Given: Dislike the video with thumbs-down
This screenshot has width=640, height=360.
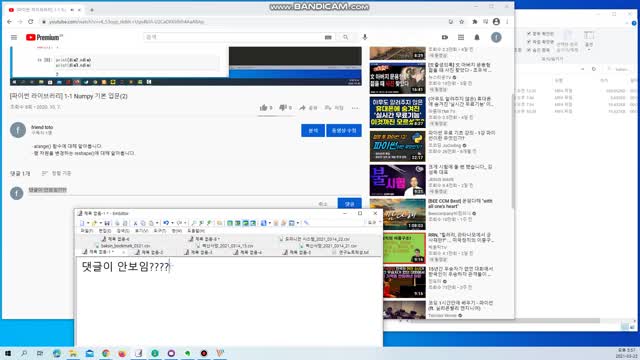Looking at the screenshot, I should [x=282, y=108].
